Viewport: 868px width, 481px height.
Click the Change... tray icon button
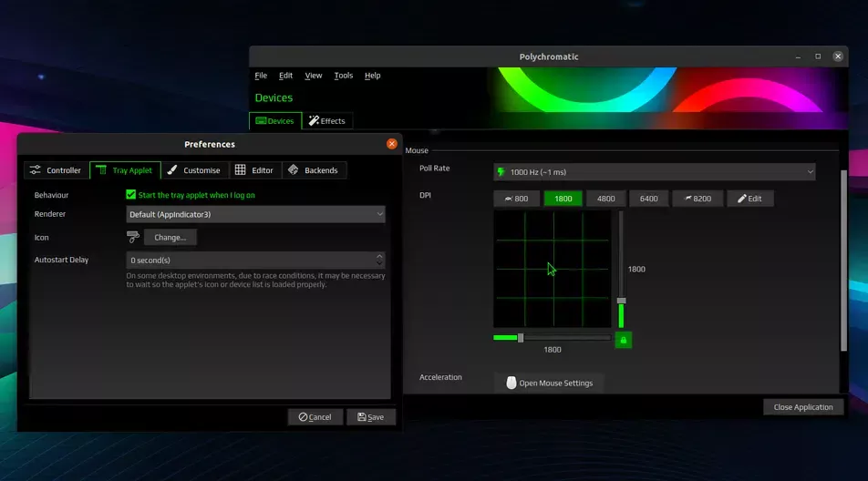click(170, 237)
